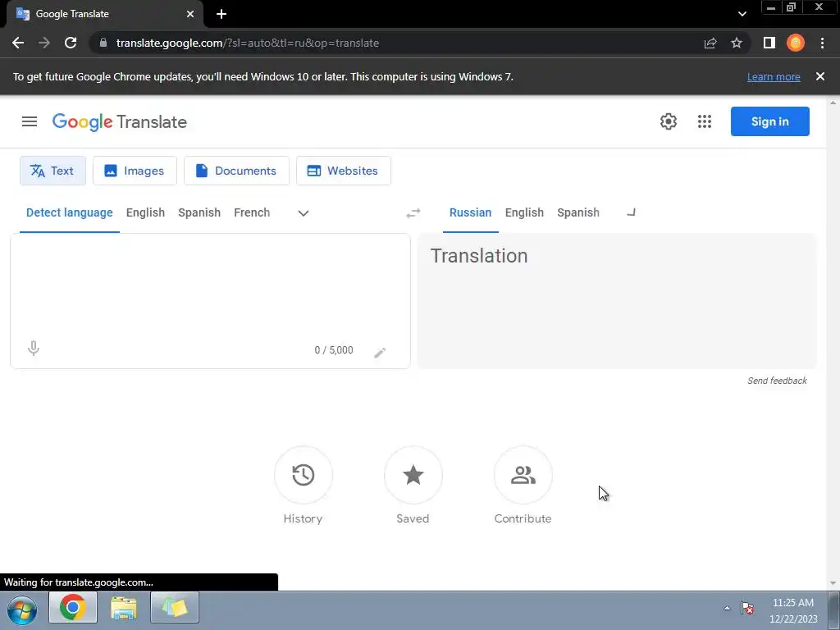Click Action Center flag tray icon
The image size is (840, 630).
coord(747,608)
